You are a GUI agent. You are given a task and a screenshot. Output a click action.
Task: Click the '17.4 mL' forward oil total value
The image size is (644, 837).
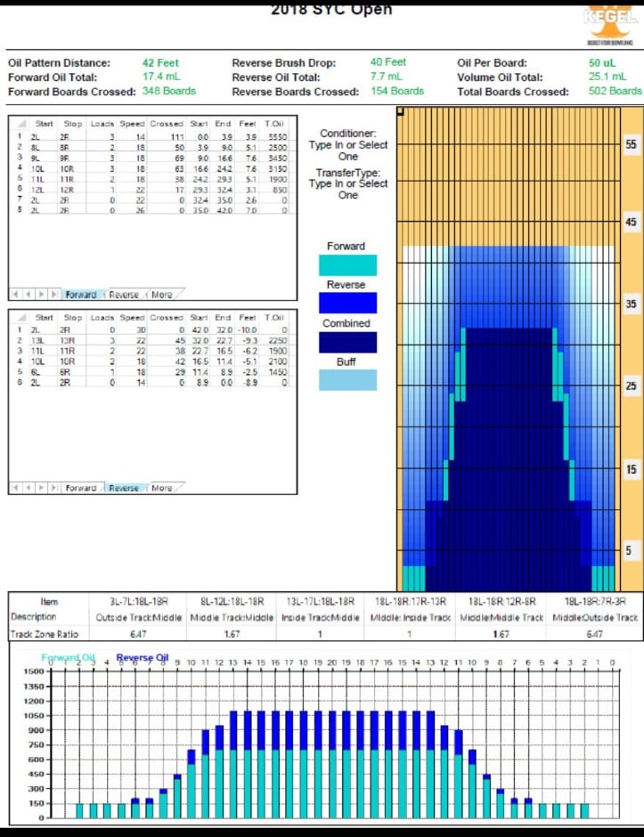tap(161, 77)
